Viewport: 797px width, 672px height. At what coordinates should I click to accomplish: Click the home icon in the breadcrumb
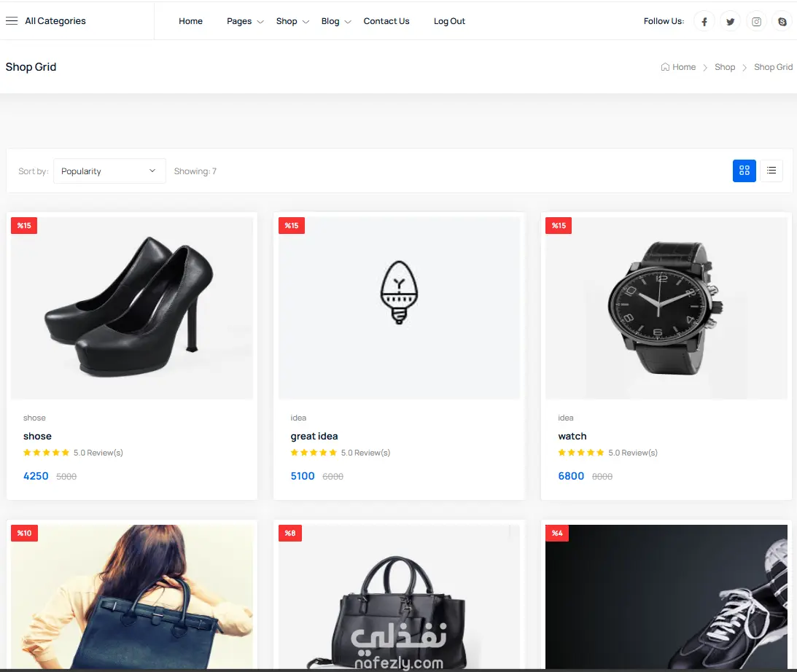(x=665, y=67)
